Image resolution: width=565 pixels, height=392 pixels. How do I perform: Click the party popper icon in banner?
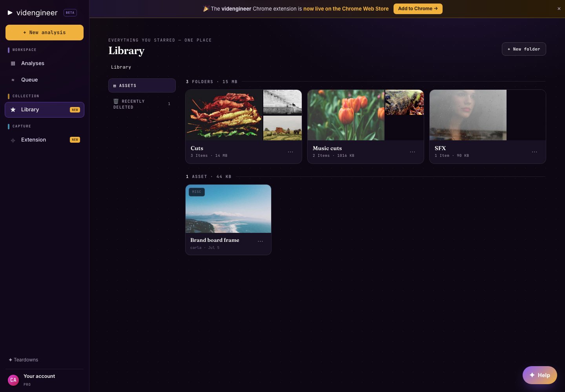point(206,9)
